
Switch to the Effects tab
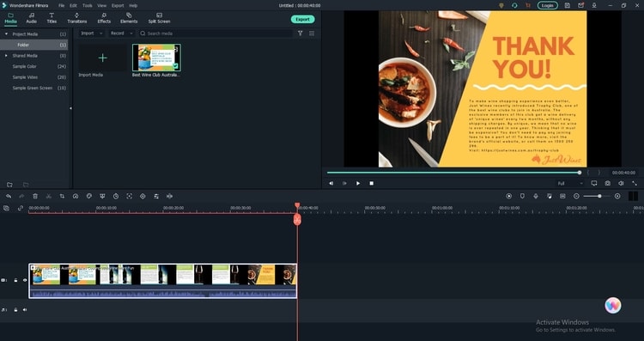point(104,18)
